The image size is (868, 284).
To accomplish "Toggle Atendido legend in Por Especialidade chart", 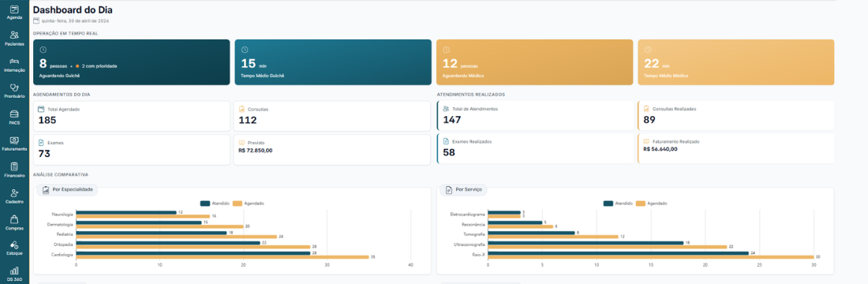I will click(214, 204).
